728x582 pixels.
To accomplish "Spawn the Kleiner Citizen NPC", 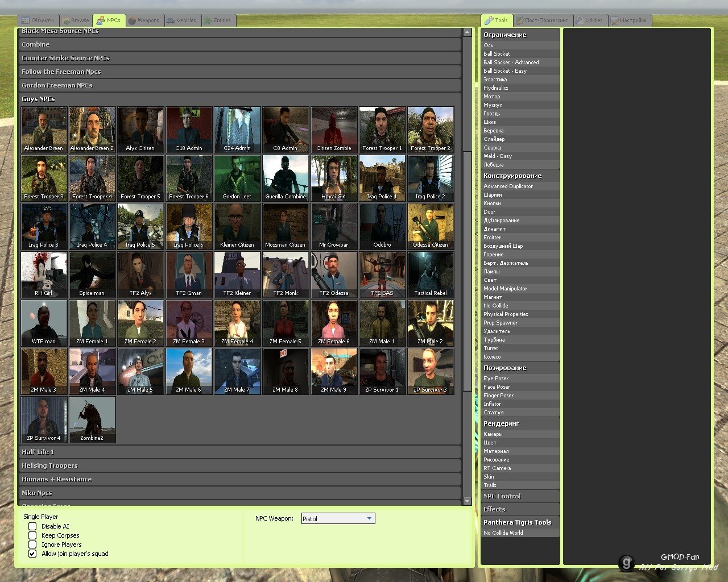I will point(237,227).
